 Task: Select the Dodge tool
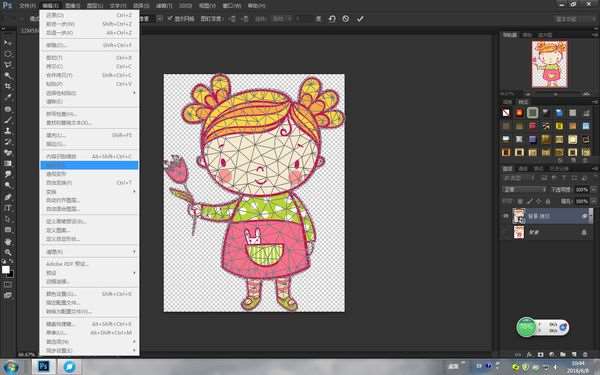(x=8, y=186)
